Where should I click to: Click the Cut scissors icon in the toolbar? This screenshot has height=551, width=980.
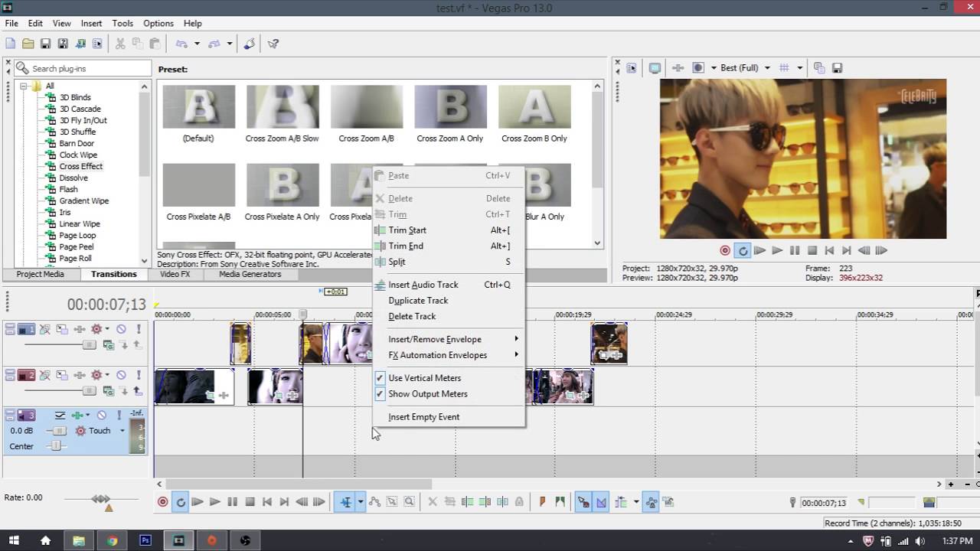pyautogui.click(x=120, y=44)
